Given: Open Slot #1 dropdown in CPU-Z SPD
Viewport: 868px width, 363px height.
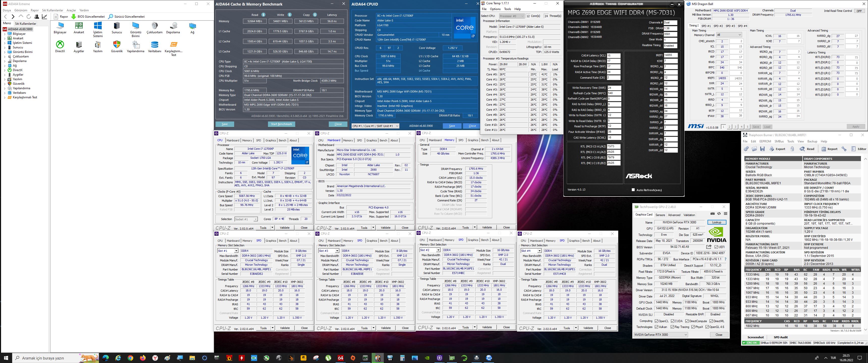Looking at the screenshot, I should (x=228, y=251).
